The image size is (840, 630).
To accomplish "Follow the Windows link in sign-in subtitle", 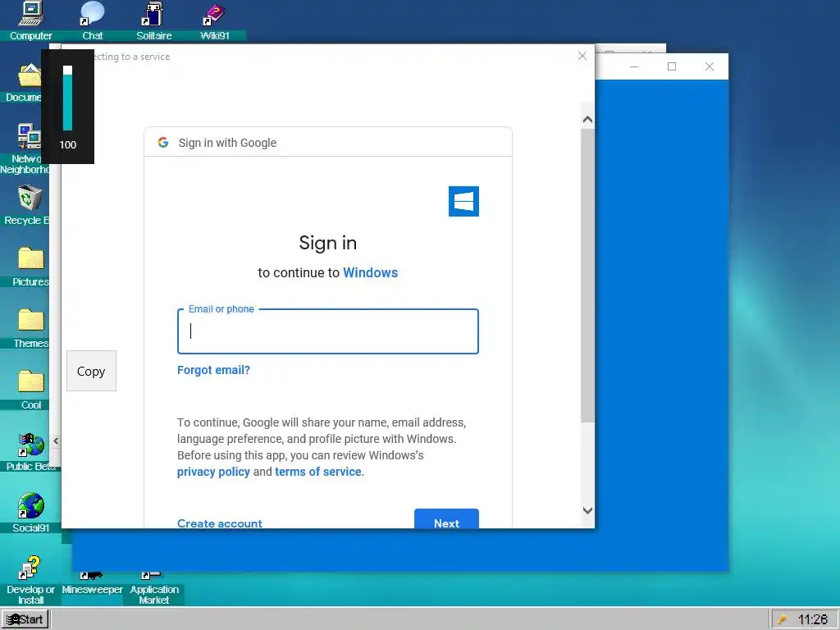I will tap(370, 272).
